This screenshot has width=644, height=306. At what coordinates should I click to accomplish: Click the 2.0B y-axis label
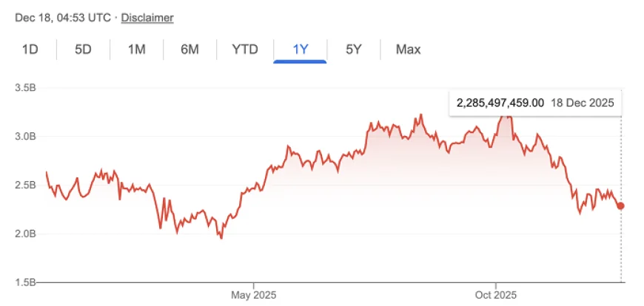coord(26,234)
